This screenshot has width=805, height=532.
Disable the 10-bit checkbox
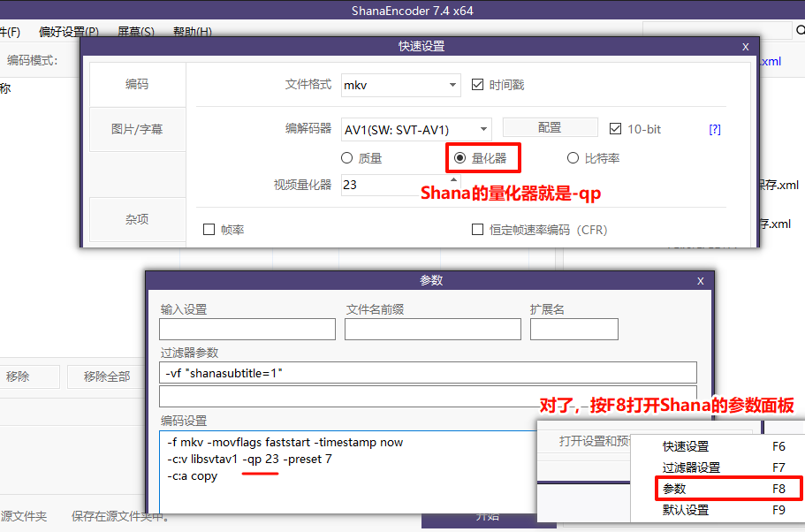coord(615,128)
